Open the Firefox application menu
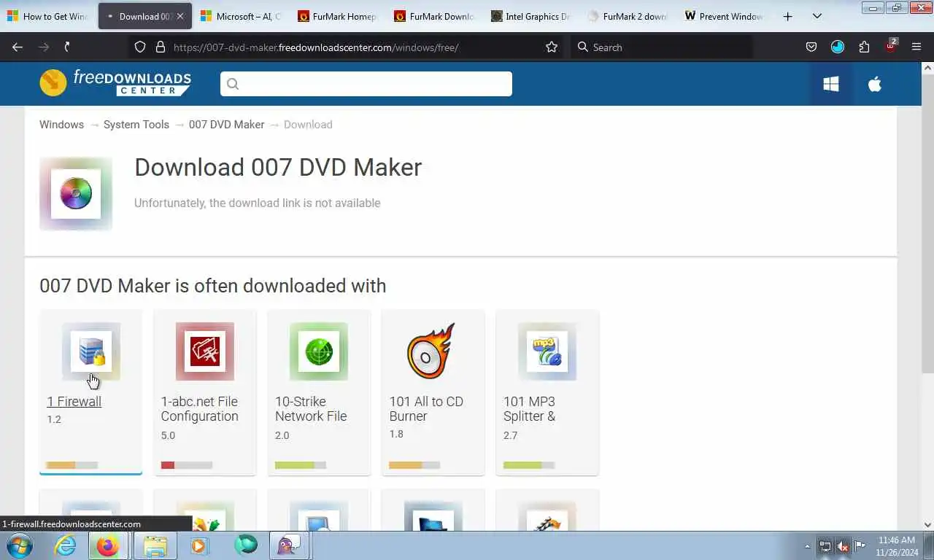Viewport: 934px width, 560px height. pos(916,47)
